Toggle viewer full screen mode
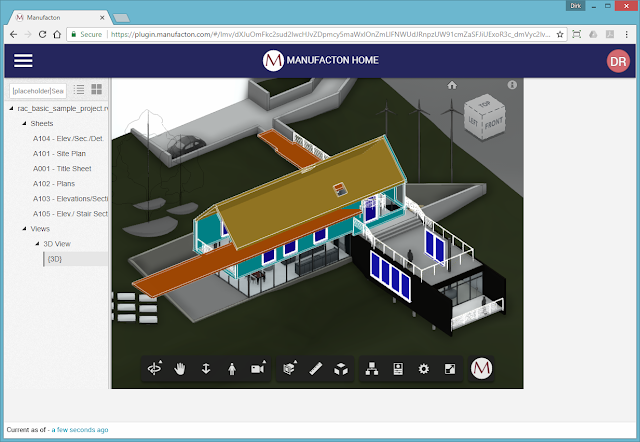This screenshot has width=640, height=442. [450, 369]
